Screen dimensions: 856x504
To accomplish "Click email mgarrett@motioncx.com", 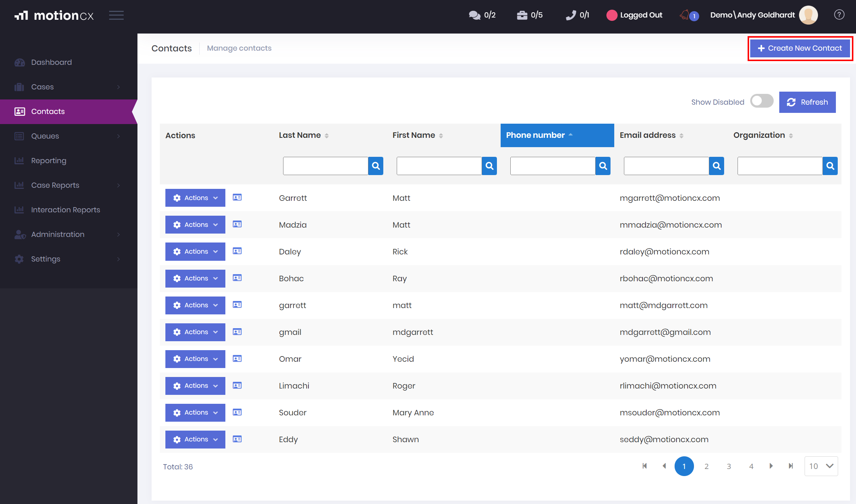I will tap(670, 198).
